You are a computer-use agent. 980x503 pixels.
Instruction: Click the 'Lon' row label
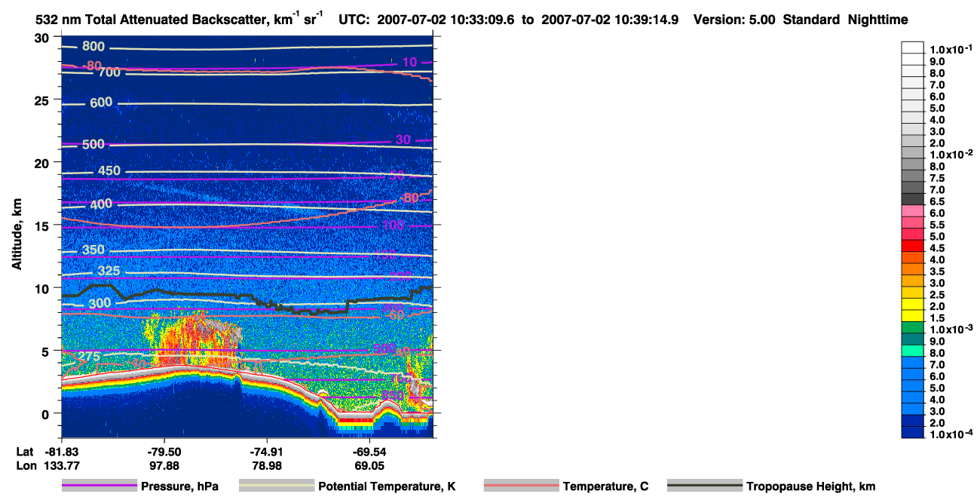[x=25, y=465]
